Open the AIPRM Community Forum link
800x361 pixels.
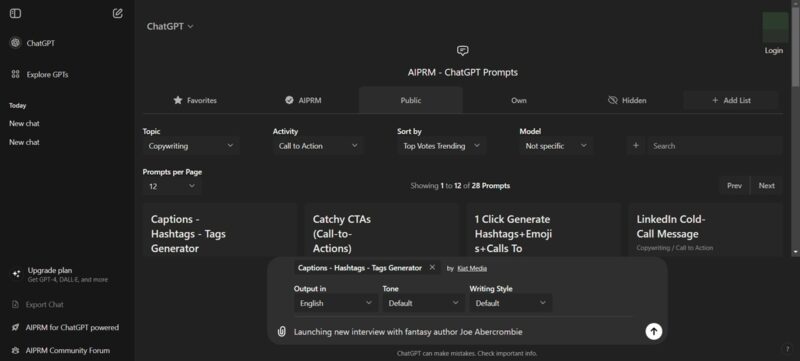[67, 351]
